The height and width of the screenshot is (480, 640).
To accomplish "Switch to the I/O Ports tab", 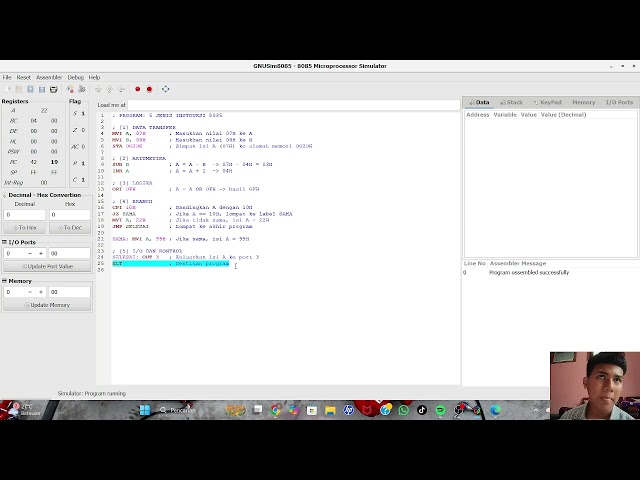I will pos(619,102).
